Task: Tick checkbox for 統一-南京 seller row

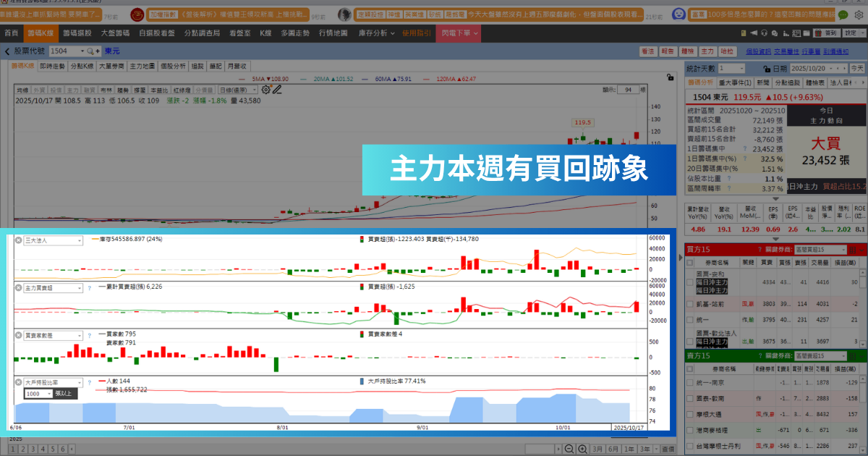Action: pos(691,381)
